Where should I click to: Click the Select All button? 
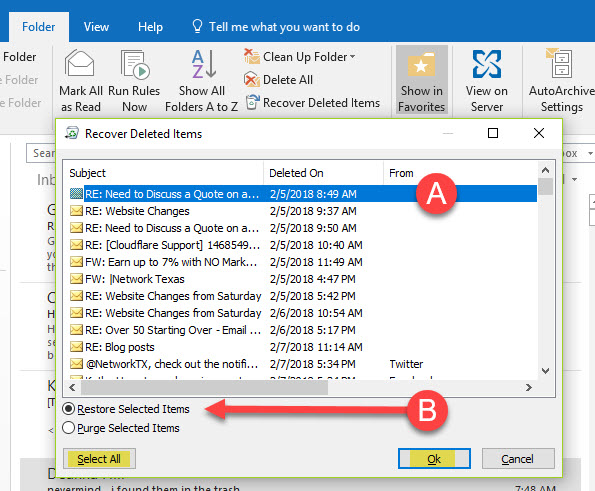(99, 459)
